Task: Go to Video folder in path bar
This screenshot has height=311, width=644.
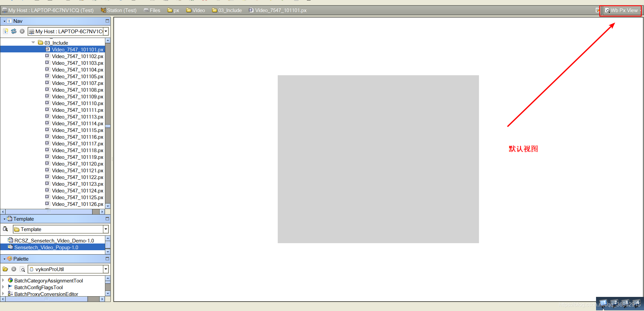Action: click(x=196, y=10)
